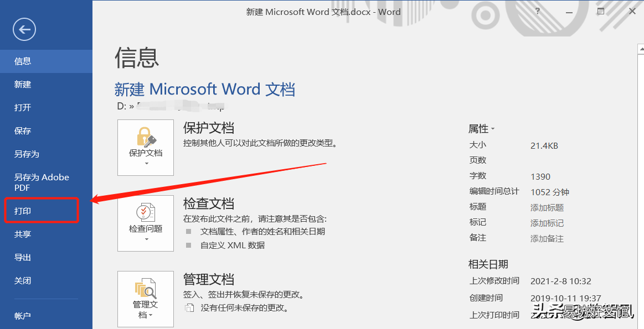This screenshot has height=329, width=644.
Task: Choose 关闭 to close the document
Action: point(46,281)
